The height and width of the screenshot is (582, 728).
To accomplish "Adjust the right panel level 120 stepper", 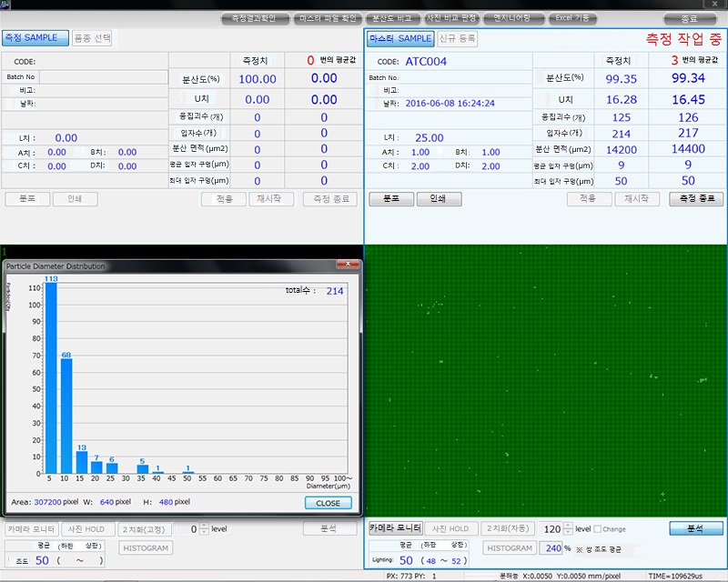I will [567, 528].
